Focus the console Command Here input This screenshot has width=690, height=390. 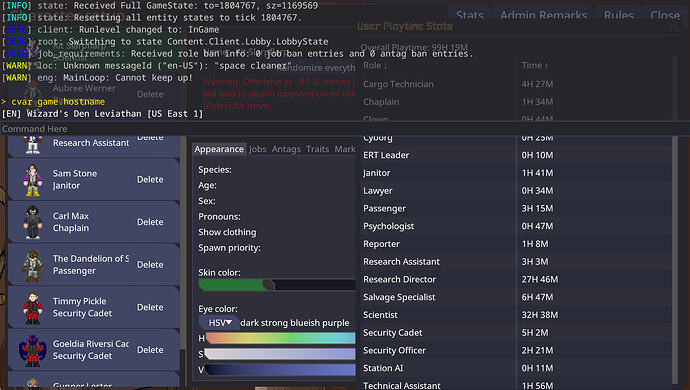coord(345,129)
